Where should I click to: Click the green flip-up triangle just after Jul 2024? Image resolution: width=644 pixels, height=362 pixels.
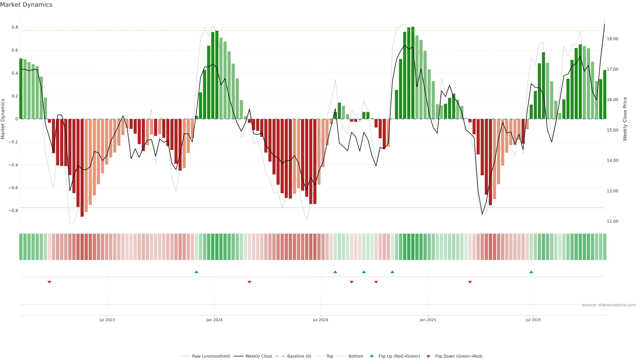click(x=335, y=272)
